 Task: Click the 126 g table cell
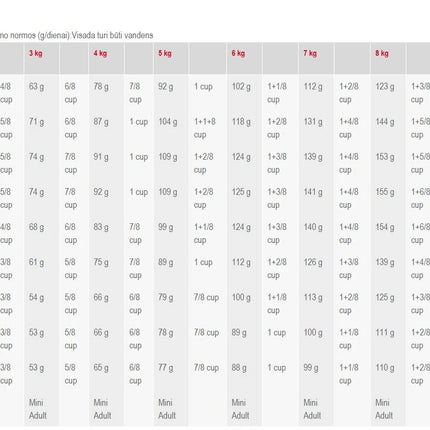coord(313,262)
